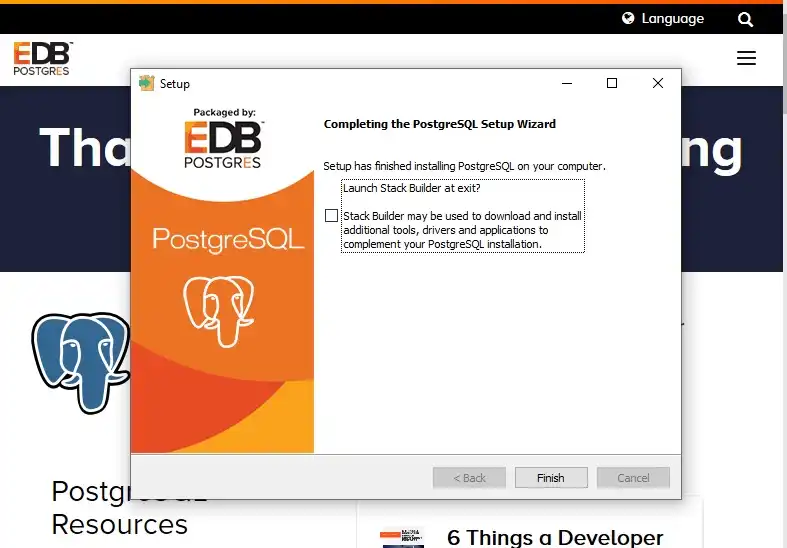The image size is (787, 548).
Task: Open the Language selector text in header
Action: [672, 19]
